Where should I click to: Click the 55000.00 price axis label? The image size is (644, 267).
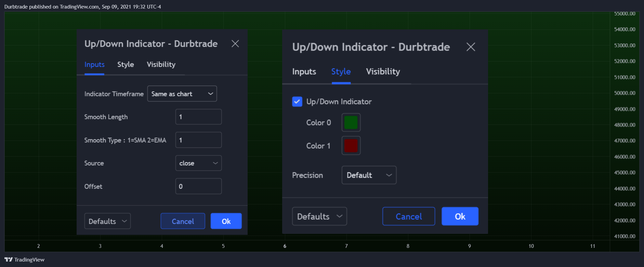coord(625,14)
